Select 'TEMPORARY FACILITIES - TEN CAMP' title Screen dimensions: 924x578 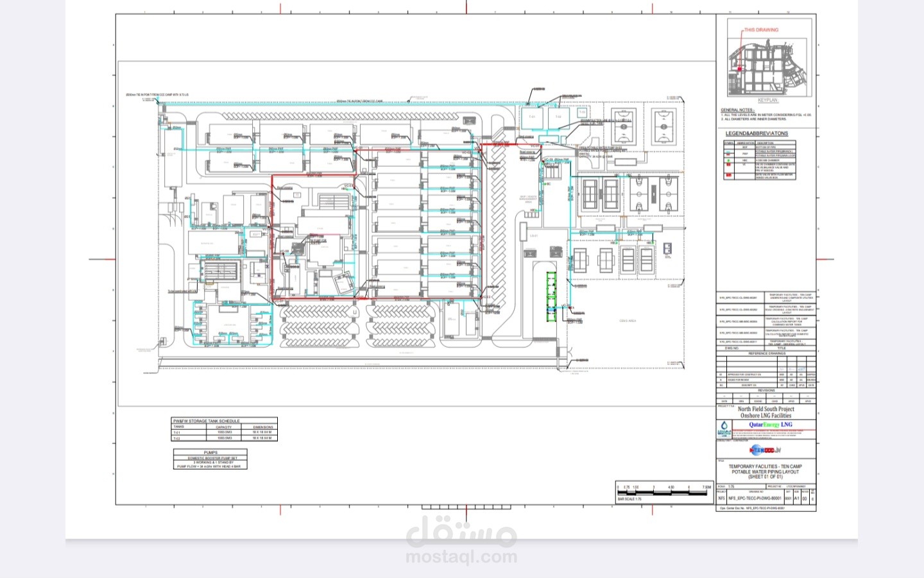tap(766, 467)
